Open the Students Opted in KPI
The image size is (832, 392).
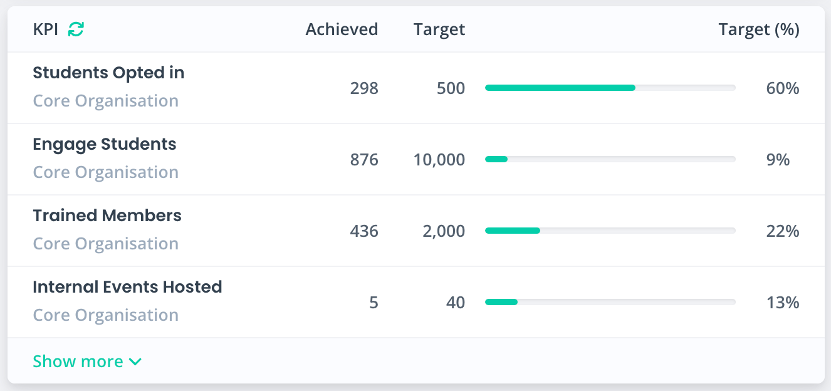pyautogui.click(x=108, y=72)
